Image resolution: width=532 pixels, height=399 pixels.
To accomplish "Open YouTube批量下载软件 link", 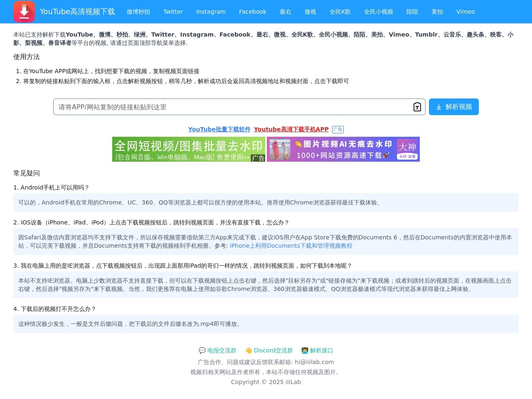I will [219, 129].
